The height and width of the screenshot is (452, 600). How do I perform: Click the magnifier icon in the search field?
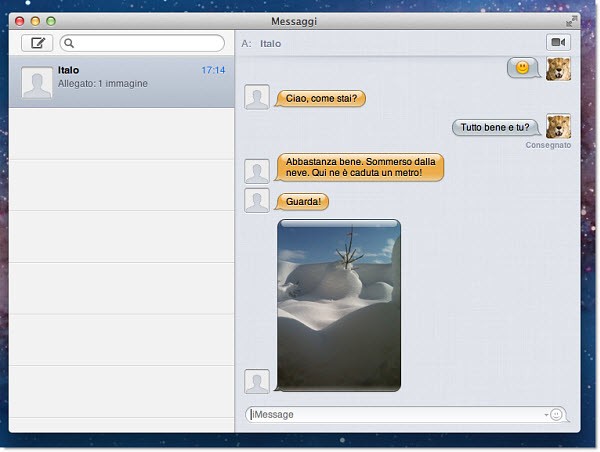pyautogui.click(x=69, y=43)
